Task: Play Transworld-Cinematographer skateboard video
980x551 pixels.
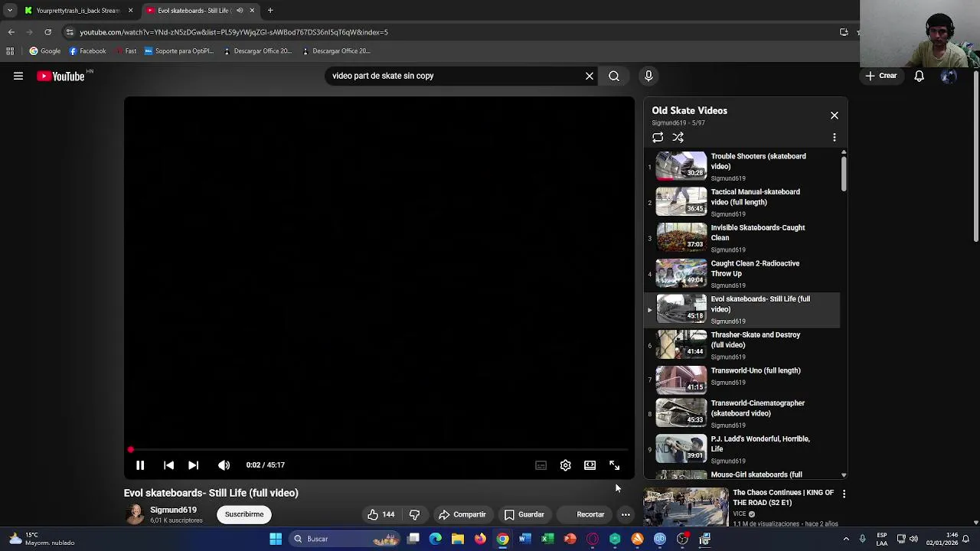Action: tap(742, 414)
